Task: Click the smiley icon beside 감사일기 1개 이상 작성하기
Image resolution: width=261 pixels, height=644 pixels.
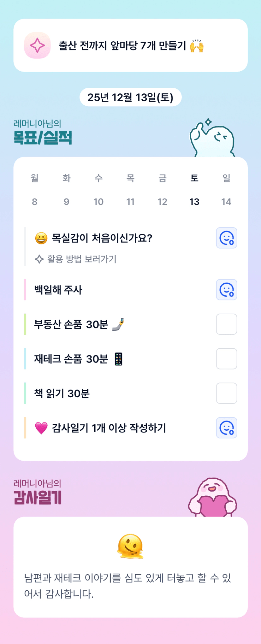Action: (x=226, y=428)
